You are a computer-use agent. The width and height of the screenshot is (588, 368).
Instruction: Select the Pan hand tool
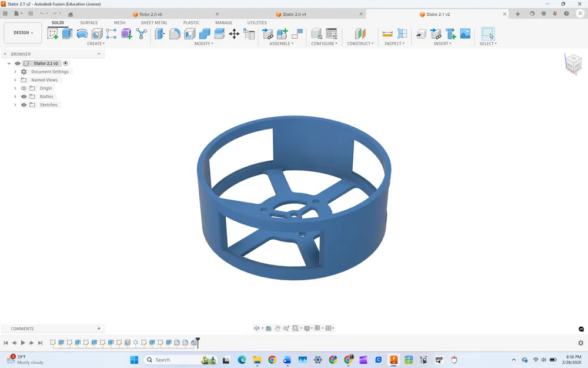click(x=277, y=328)
